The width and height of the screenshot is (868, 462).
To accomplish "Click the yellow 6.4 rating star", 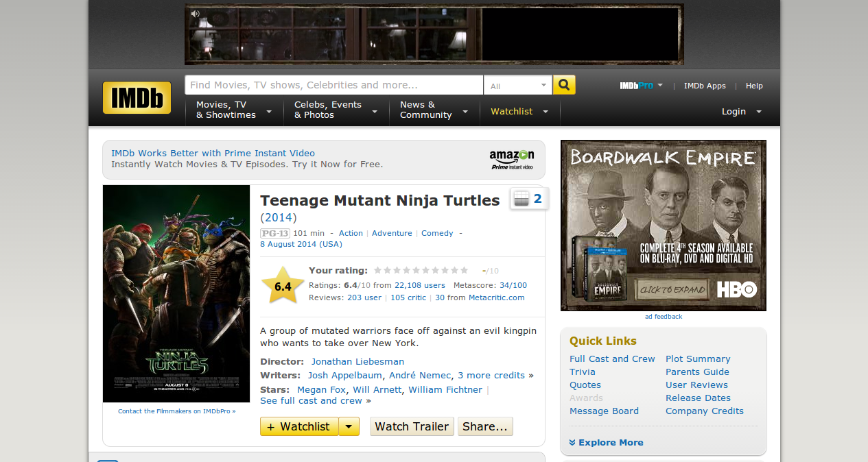I will click(x=283, y=287).
